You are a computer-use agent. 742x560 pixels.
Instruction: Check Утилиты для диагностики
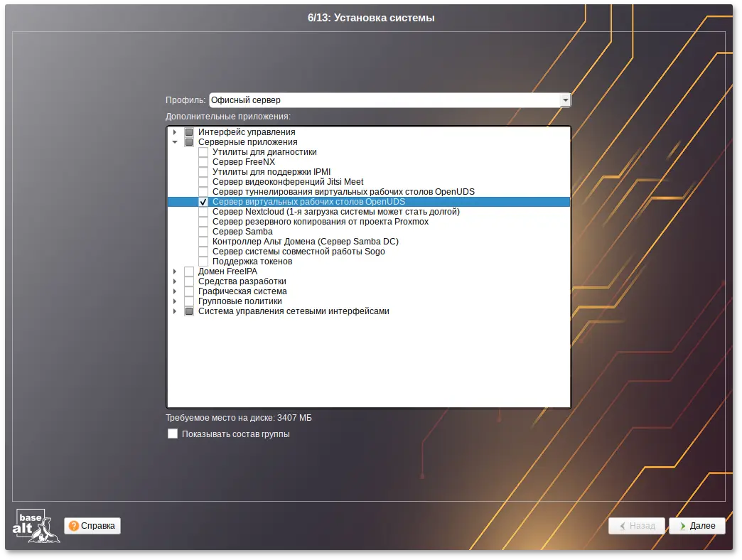click(203, 151)
